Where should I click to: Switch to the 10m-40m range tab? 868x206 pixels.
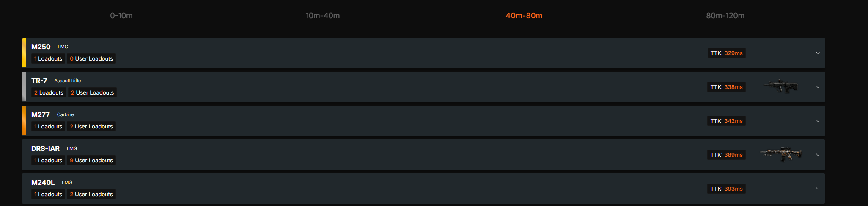323,16
